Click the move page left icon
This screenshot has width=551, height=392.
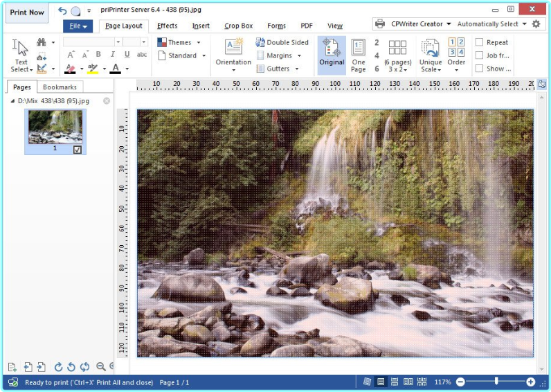pos(28,367)
